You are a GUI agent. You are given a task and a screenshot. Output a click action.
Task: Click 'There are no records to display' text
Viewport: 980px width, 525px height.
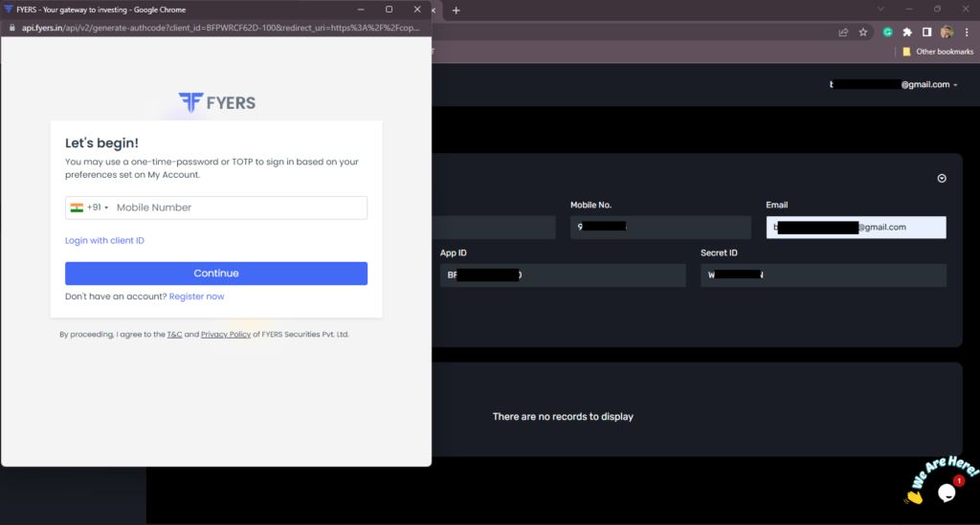pyautogui.click(x=563, y=416)
